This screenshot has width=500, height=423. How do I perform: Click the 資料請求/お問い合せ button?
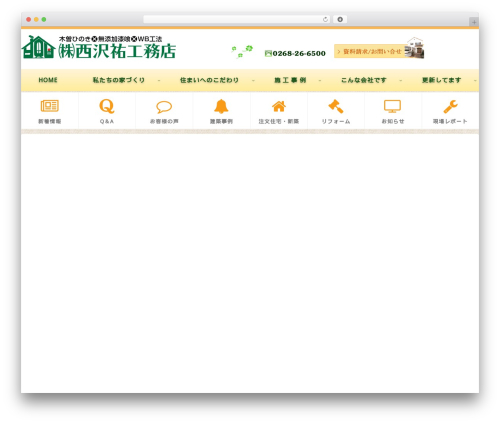pyautogui.click(x=369, y=51)
